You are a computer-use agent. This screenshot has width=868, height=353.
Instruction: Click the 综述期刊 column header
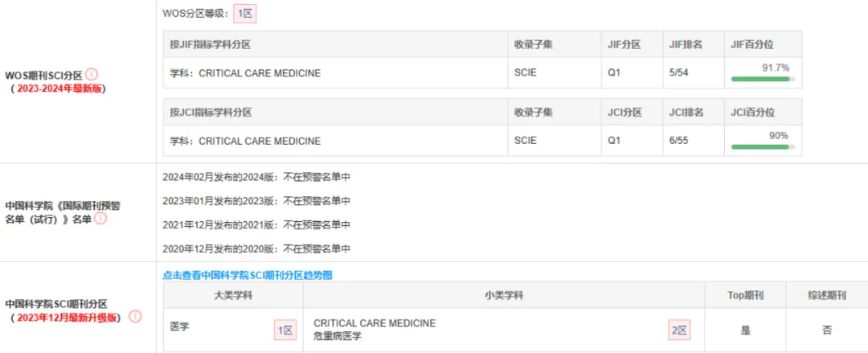[x=826, y=295]
